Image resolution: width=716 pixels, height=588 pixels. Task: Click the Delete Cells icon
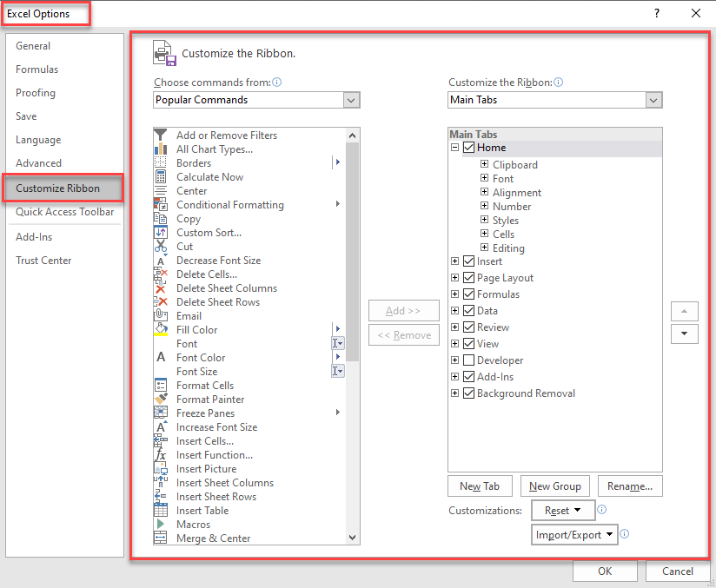160,274
